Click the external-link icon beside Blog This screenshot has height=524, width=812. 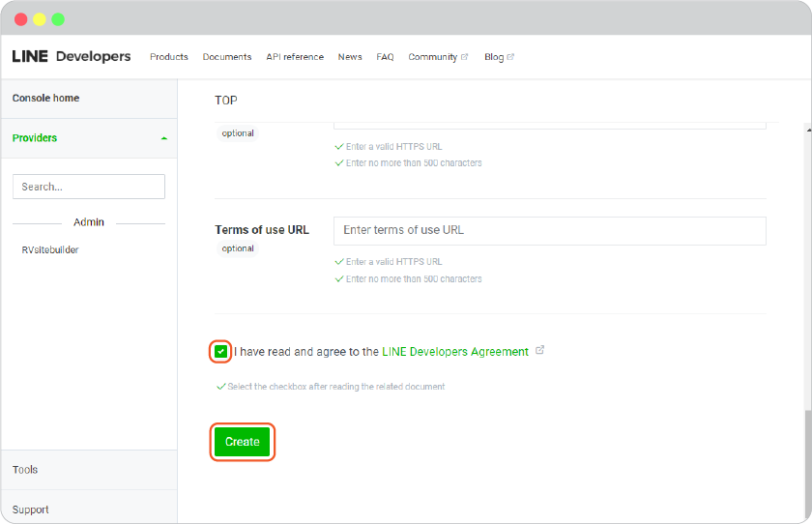point(510,57)
